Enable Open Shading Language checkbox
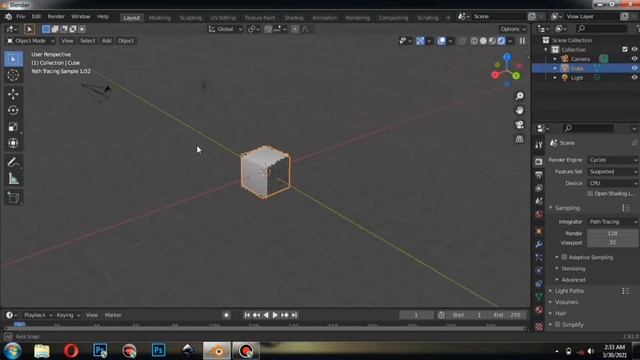The image size is (640, 360). coord(590,193)
